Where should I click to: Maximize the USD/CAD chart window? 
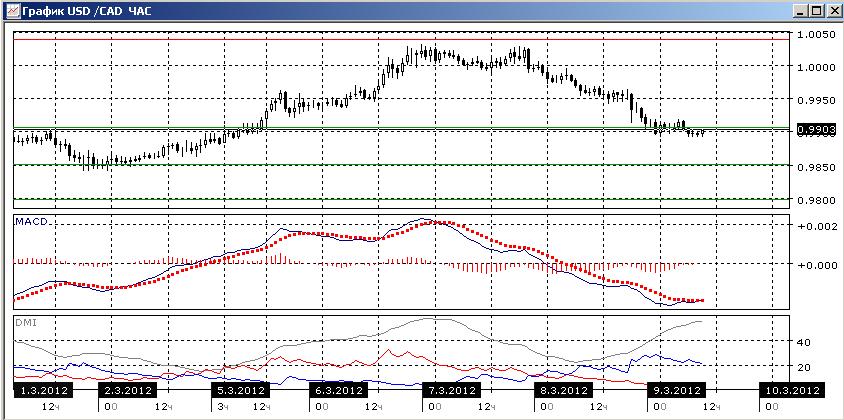coord(816,11)
